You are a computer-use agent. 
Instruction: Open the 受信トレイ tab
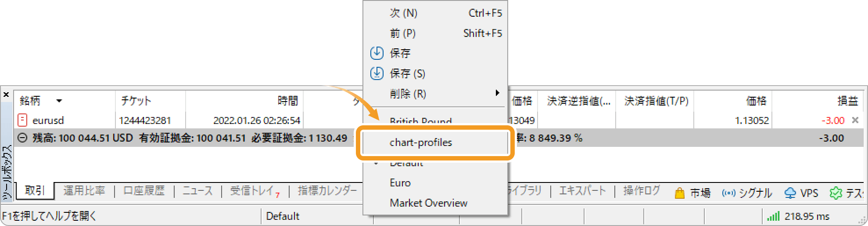pyautogui.click(x=255, y=191)
